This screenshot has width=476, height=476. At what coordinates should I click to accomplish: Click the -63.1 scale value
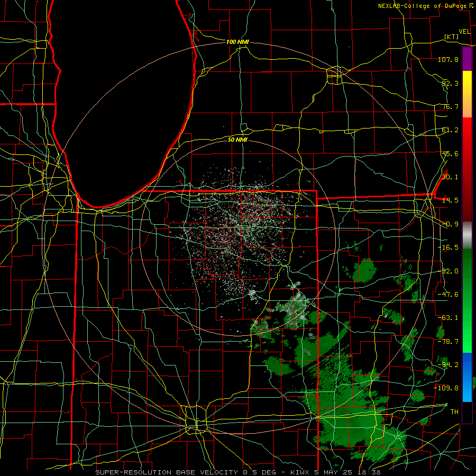click(448, 318)
